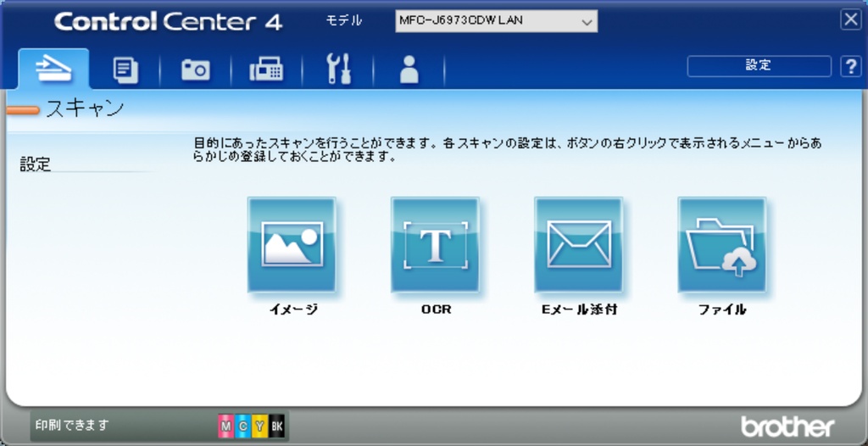Click the ファイル scan icon
The width and height of the screenshot is (868, 446).
[x=722, y=244]
